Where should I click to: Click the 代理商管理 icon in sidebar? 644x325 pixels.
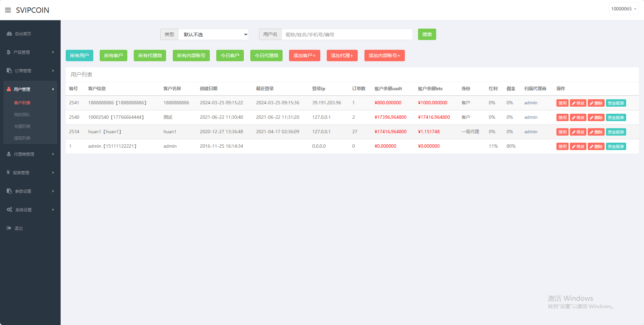pyautogui.click(x=9, y=154)
